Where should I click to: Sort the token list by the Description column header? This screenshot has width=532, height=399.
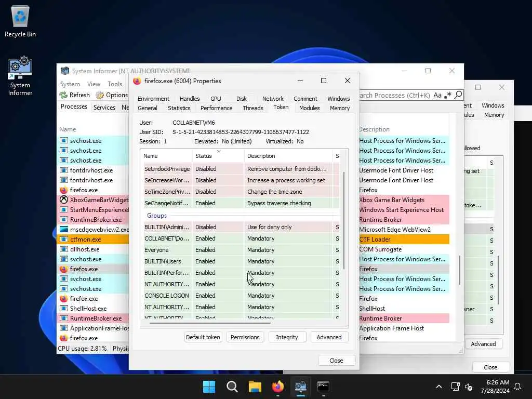(288, 156)
